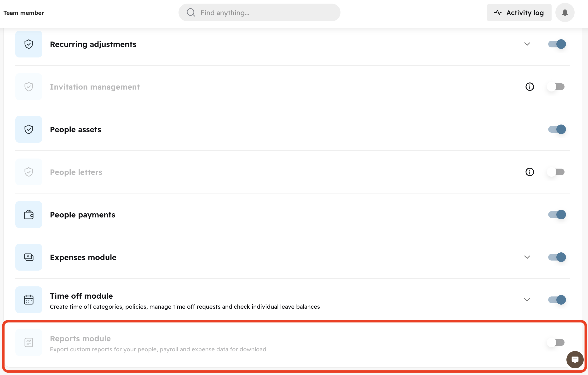Expand the Recurring adjustments section
588x375 pixels.
527,44
